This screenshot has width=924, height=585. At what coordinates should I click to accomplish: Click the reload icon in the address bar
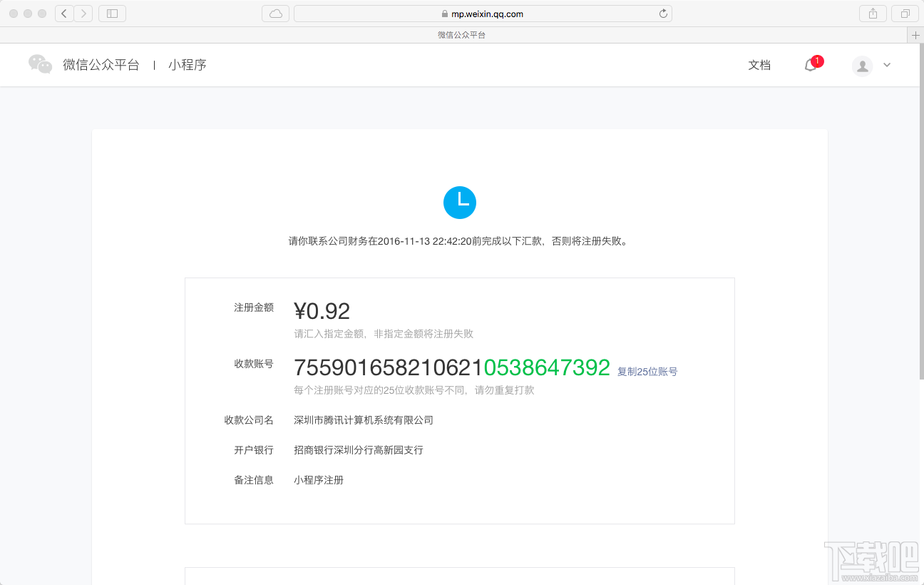(x=662, y=13)
